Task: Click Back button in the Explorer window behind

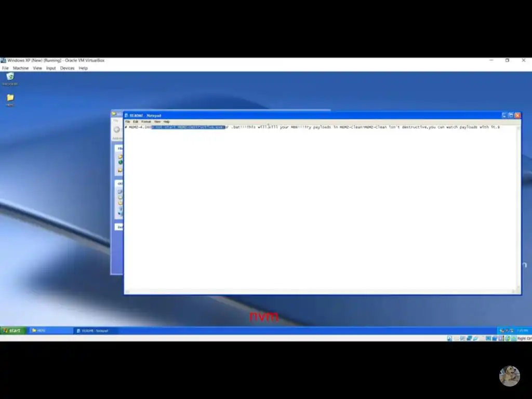Action: point(117,129)
